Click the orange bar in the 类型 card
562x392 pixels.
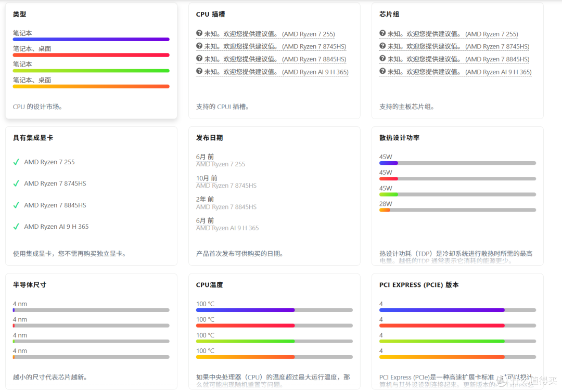tap(91, 86)
